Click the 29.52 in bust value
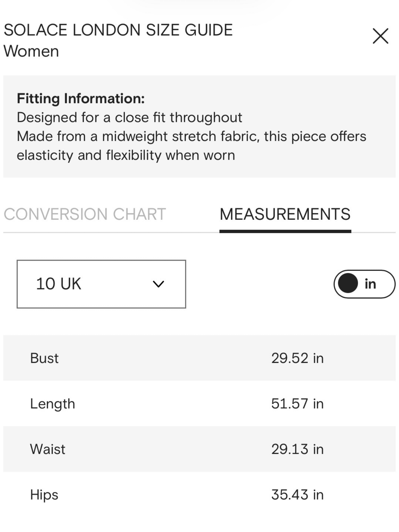 point(297,358)
